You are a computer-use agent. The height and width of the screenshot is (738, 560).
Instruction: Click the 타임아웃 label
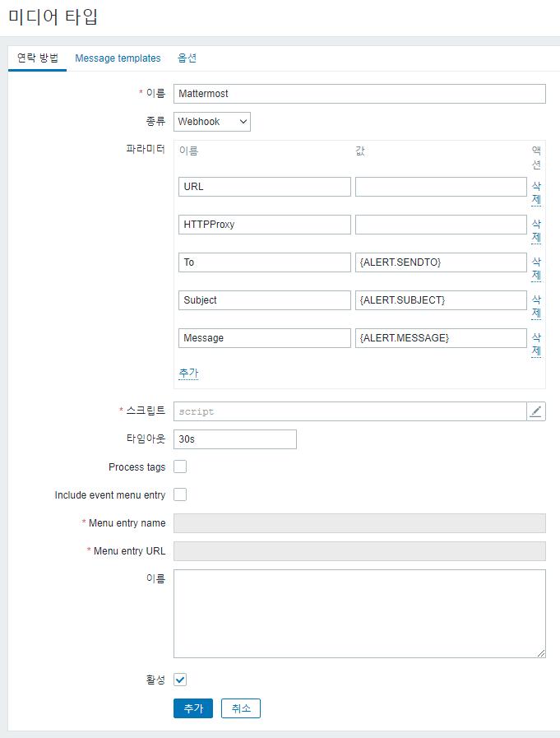(146, 439)
